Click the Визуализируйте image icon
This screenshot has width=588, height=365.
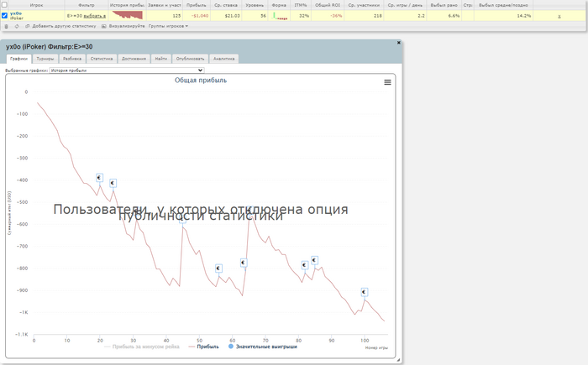pyautogui.click(x=104, y=26)
